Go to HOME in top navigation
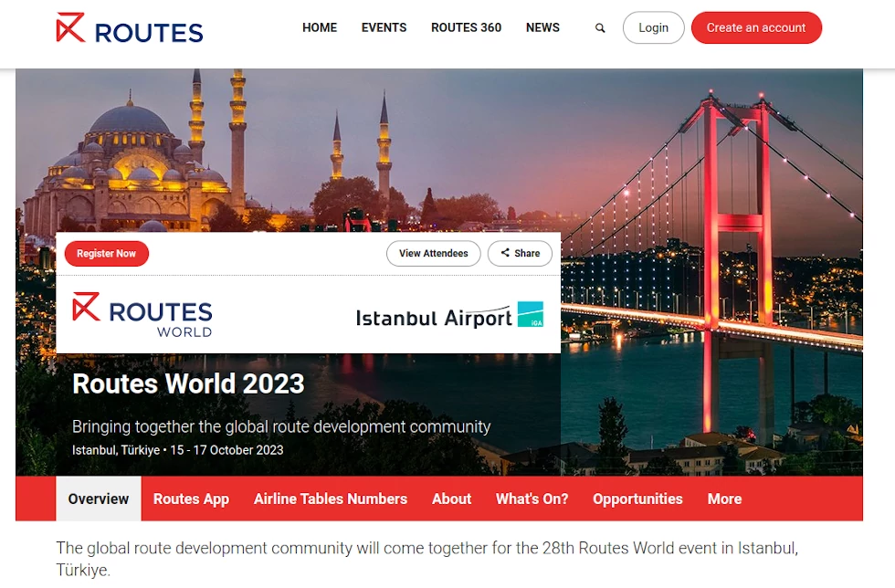Image resolution: width=895 pixels, height=588 pixels. point(320,27)
